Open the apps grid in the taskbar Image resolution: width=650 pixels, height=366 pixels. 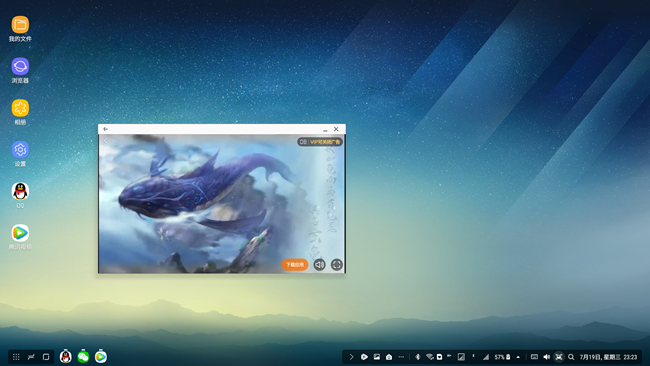click(x=16, y=357)
